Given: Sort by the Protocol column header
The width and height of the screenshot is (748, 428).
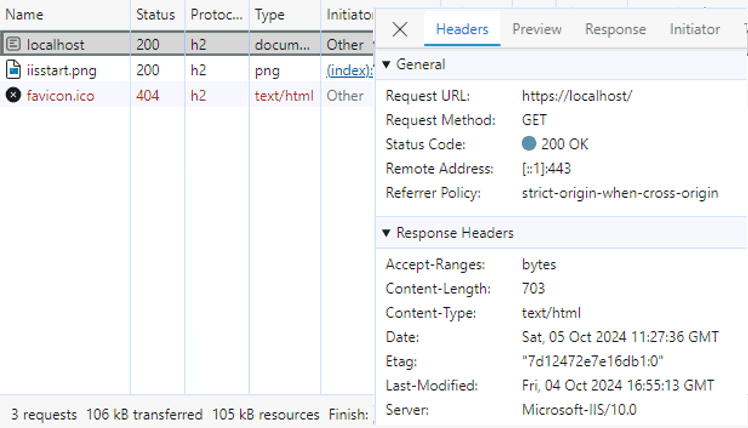Looking at the screenshot, I should point(217,15).
